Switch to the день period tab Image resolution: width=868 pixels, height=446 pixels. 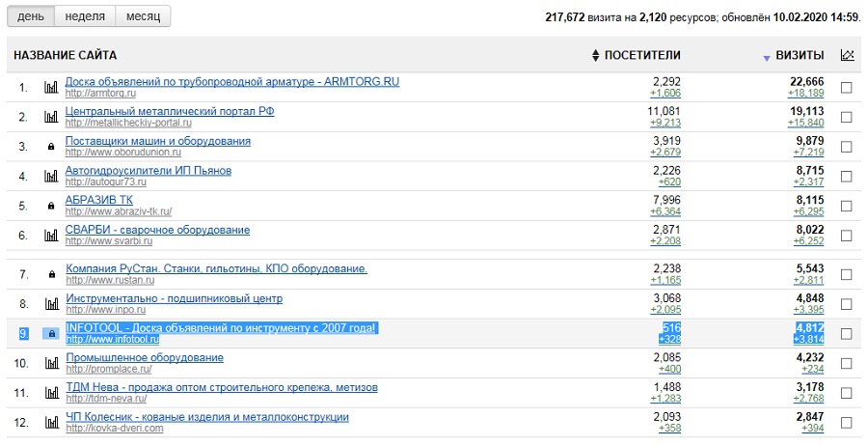pyautogui.click(x=31, y=16)
